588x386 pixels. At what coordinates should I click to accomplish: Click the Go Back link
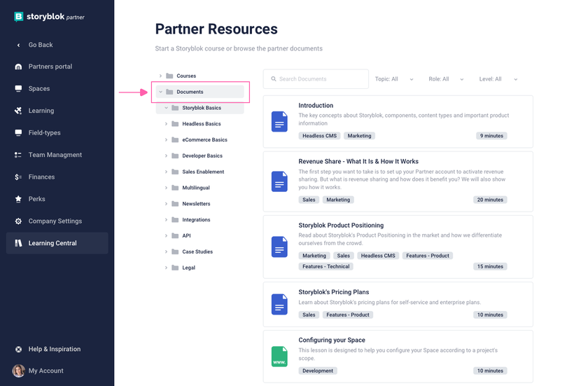(x=41, y=45)
